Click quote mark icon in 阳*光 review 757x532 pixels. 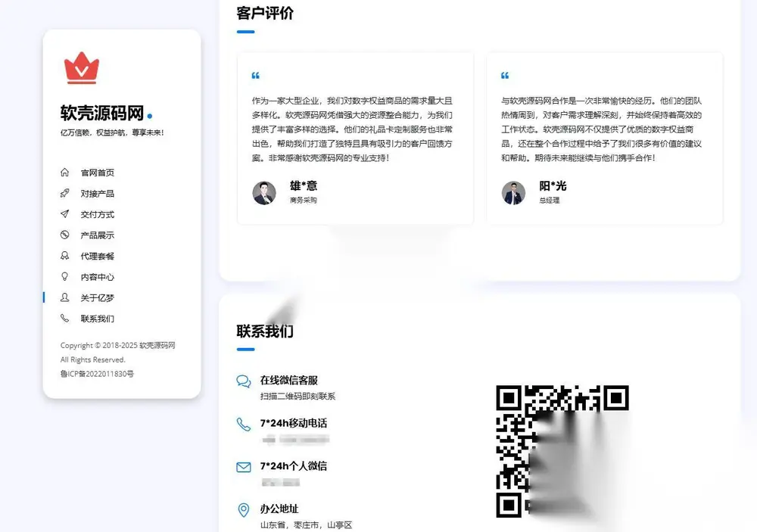[505, 76]
